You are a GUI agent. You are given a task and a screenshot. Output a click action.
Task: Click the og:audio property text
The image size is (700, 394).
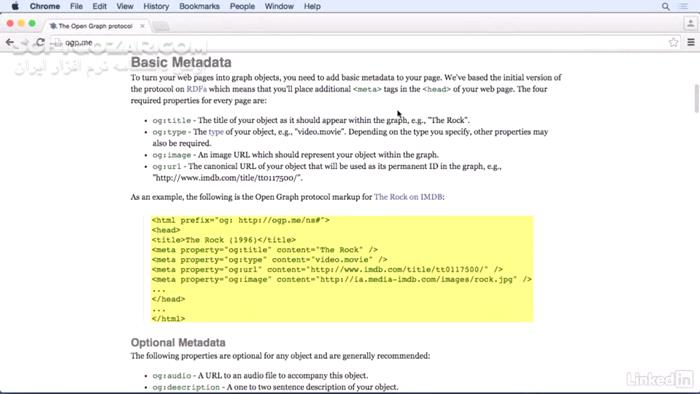(172, 376)
